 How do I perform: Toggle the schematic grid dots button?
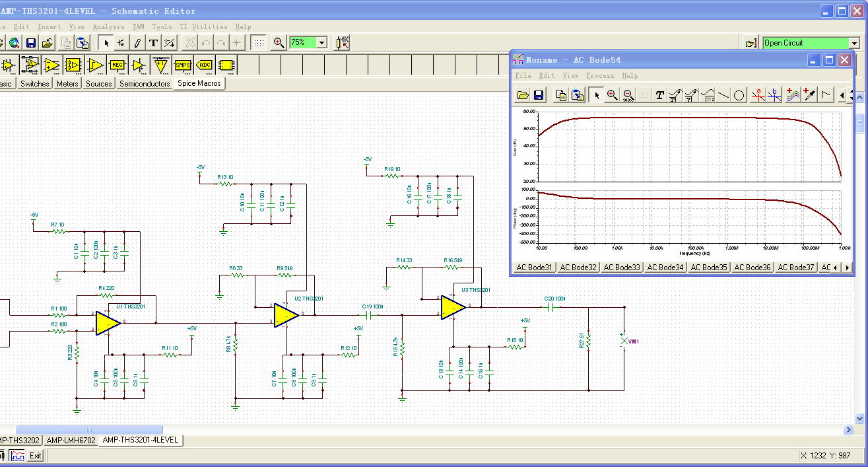click(x=259, y=43)
